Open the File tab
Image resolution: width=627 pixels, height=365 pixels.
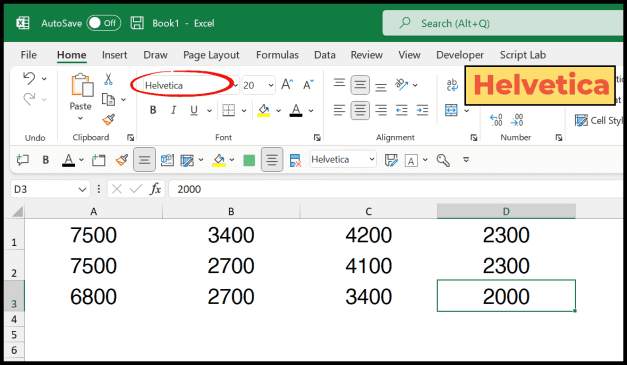coord(28,55)
